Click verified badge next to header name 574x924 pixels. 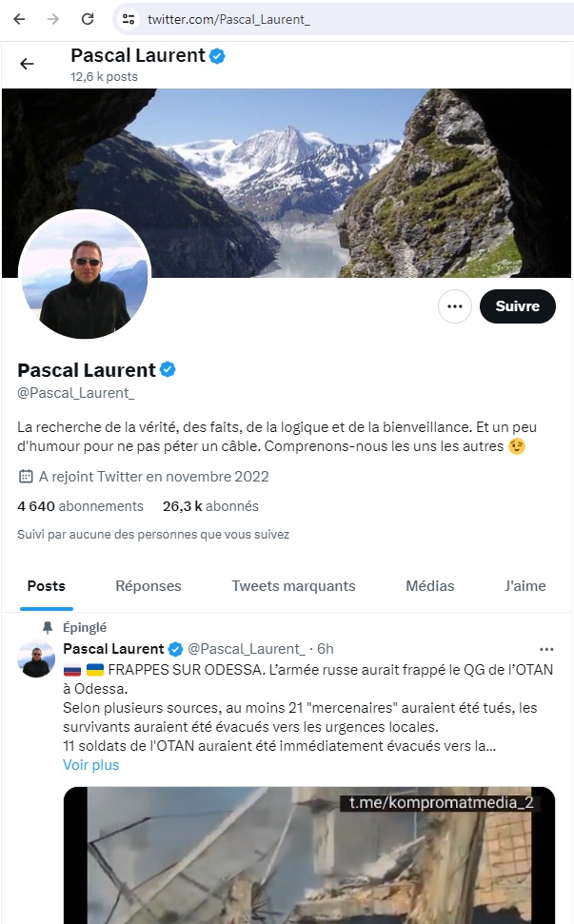click(x=217, y=56)
